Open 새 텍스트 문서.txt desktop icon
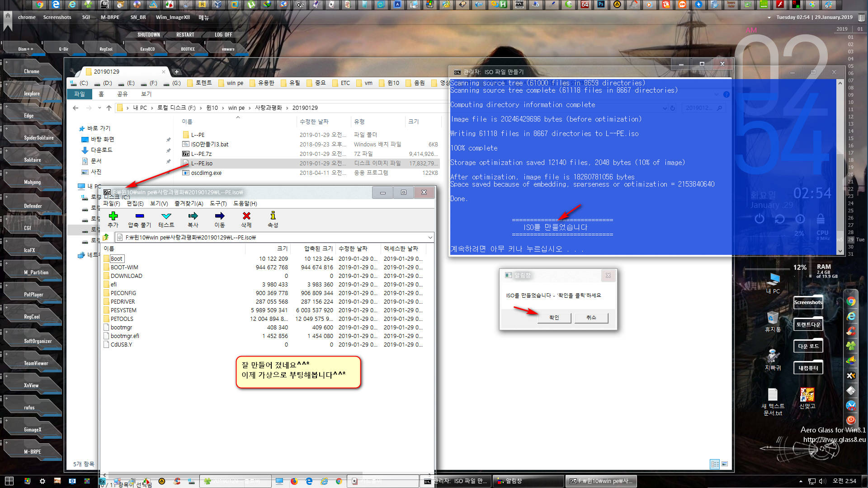868x488 pixels. click(x=773, y=402)
